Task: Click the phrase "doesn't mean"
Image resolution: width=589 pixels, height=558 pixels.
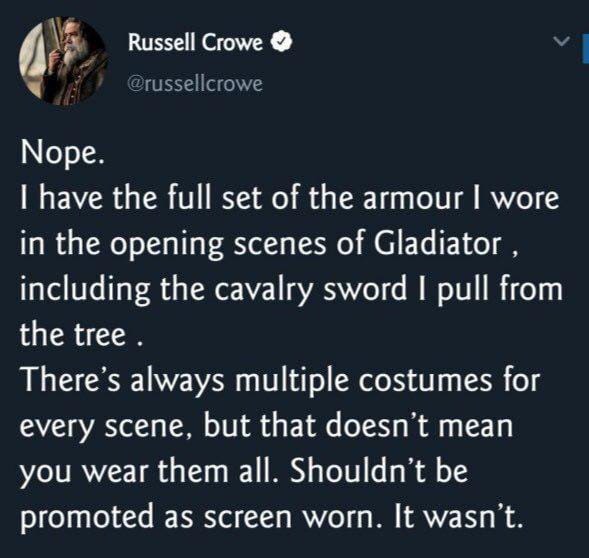Action: [418, 425]
